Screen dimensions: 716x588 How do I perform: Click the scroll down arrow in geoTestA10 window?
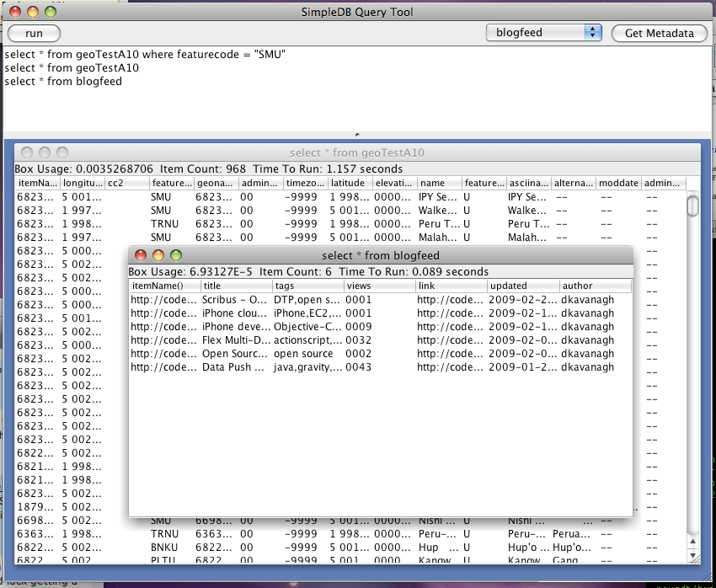692,556
